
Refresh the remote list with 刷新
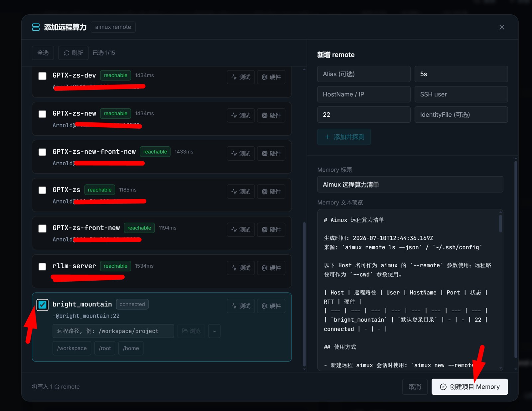(73, 53)
